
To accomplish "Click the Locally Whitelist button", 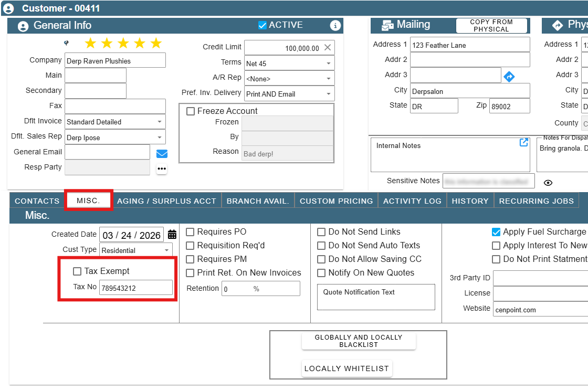I will [x=347, y=368].
